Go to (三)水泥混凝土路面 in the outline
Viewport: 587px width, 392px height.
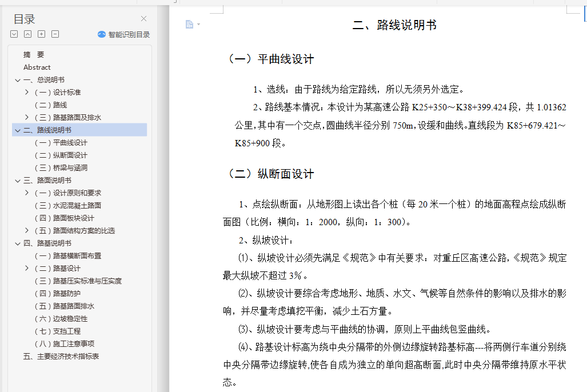[x=68, y=206]
